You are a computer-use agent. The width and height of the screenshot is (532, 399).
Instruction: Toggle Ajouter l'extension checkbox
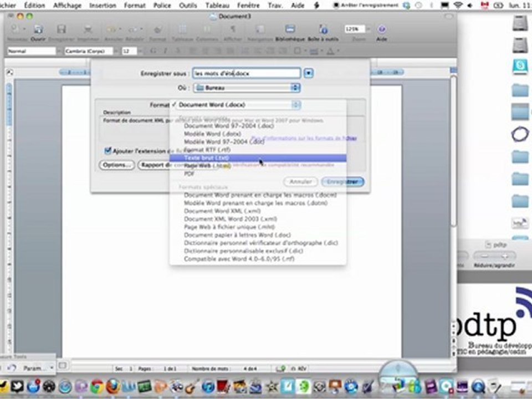108,151
